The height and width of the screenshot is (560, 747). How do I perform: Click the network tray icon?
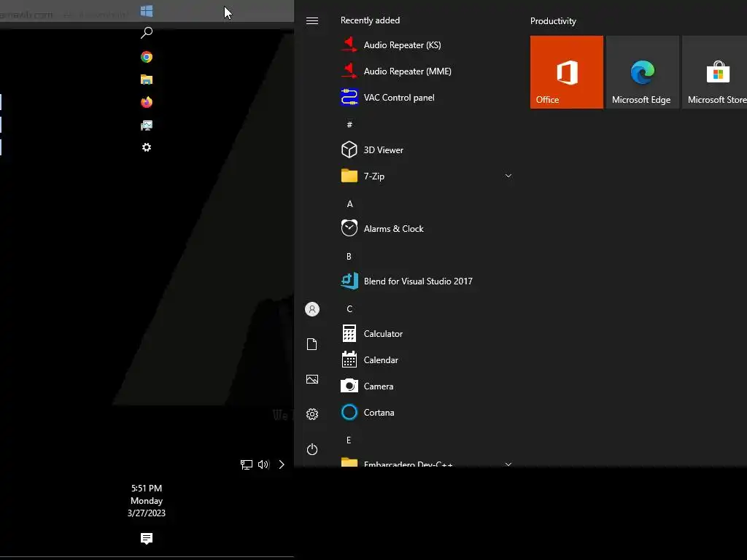pos(247,464)
